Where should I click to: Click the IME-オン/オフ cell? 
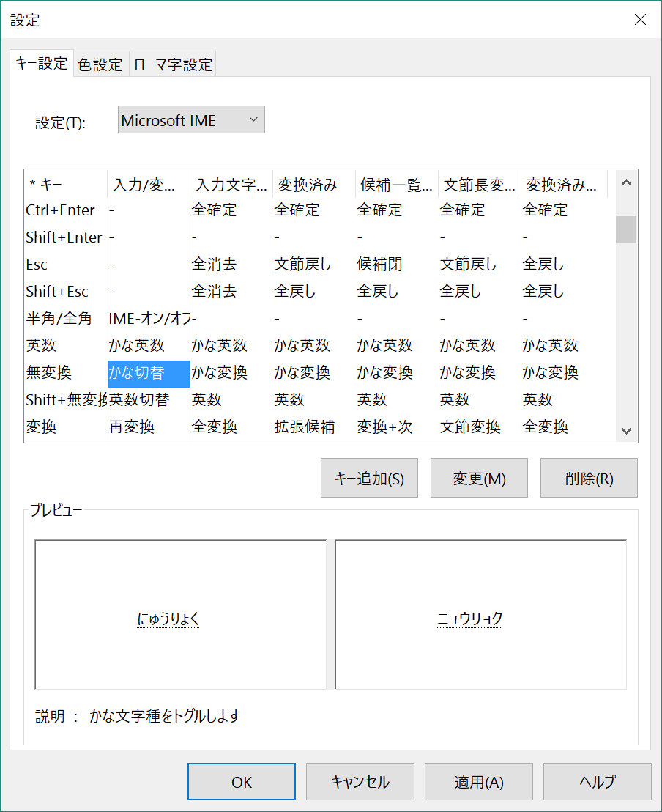point(149,319)
